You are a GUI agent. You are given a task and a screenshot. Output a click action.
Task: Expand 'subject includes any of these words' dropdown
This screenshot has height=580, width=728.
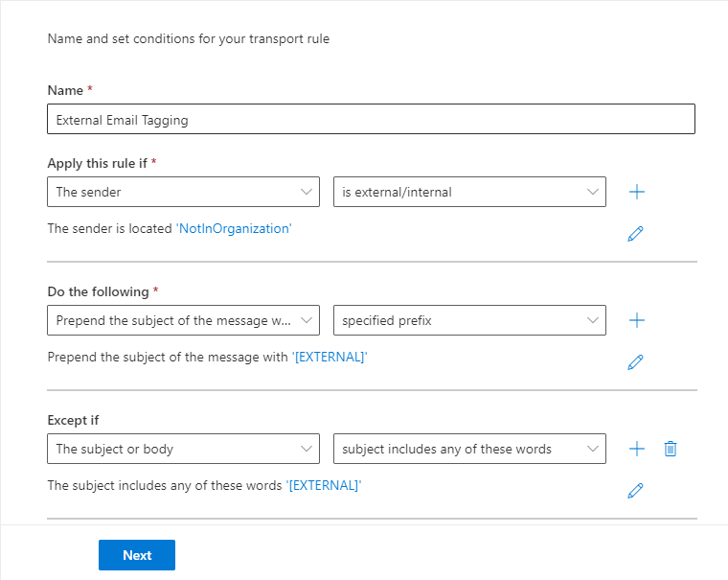469,449
